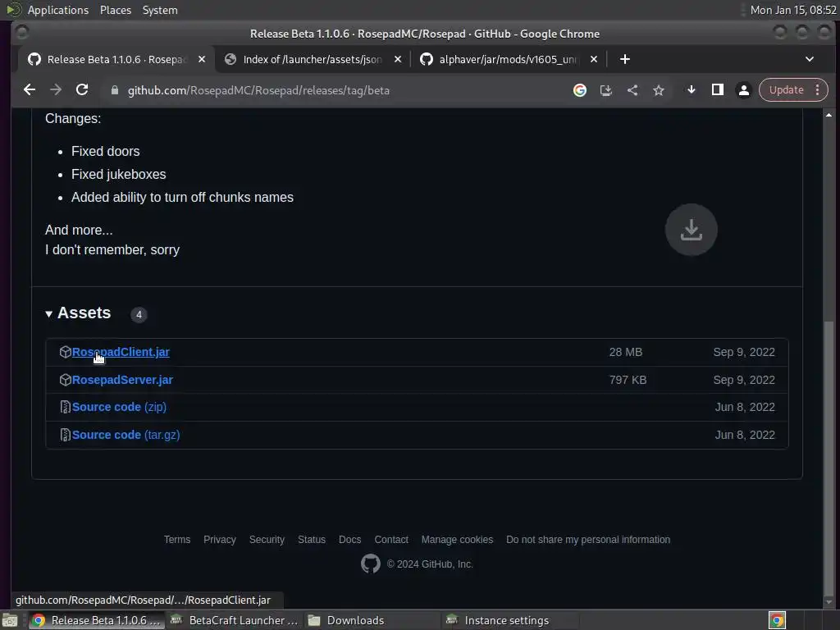Share this page via share icon

pyautogui.click(x=632, y=90)
